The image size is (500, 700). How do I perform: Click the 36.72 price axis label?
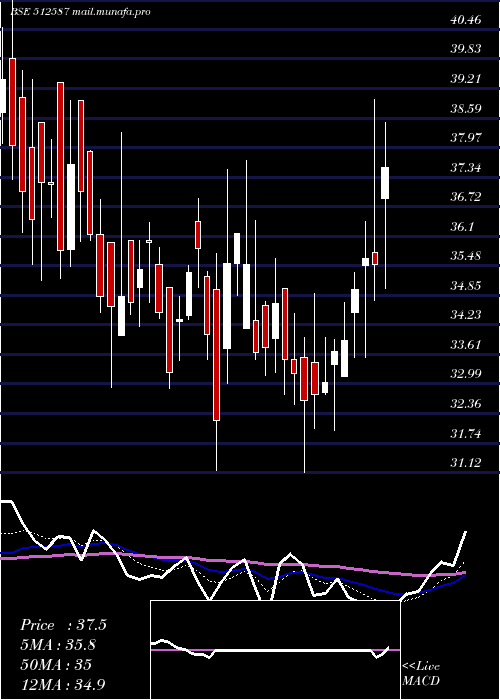pos(466,197)
